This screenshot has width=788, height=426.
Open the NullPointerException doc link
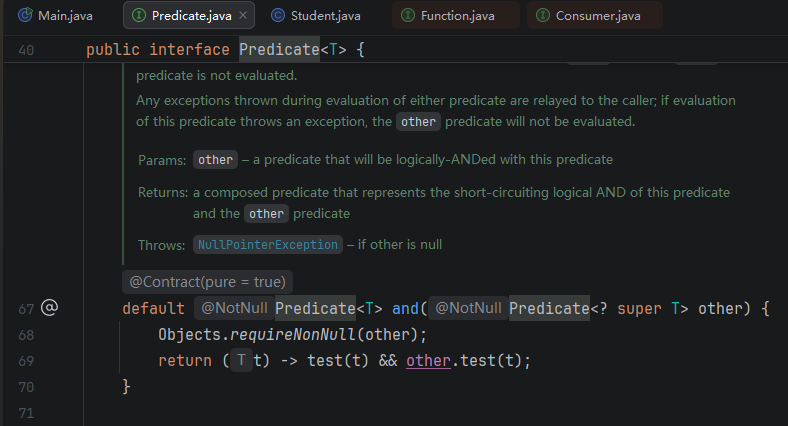pyautogui.click(x=268, y=245)
